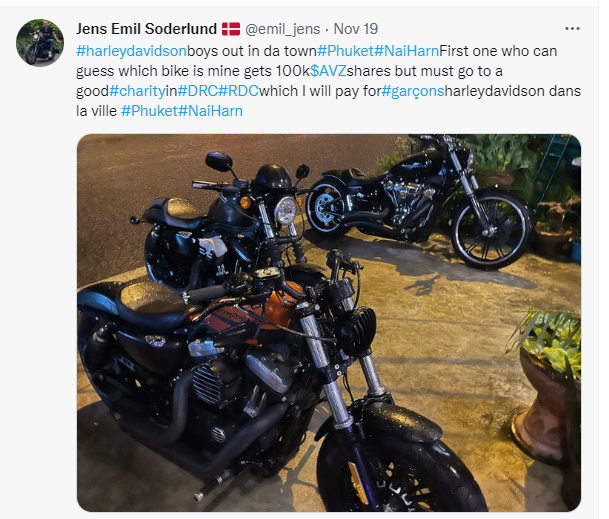Click #Phuket hashtag on the last line
This screenshot has height=519, width=609.
(147, 111)
